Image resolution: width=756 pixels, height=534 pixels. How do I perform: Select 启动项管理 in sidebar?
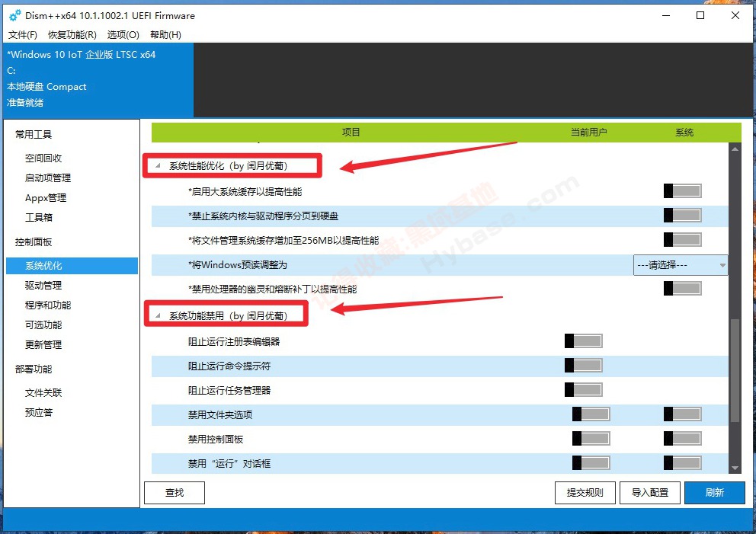[48, 177]
